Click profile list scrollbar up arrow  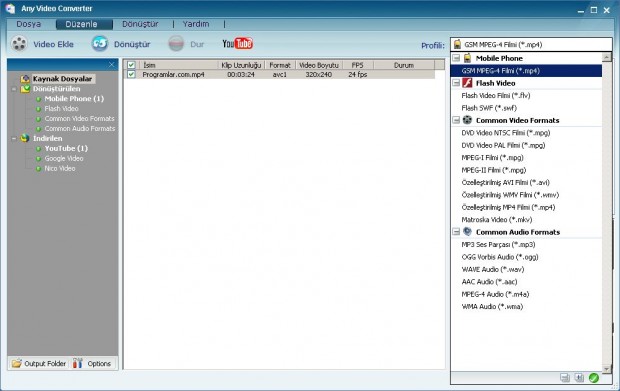607,58
